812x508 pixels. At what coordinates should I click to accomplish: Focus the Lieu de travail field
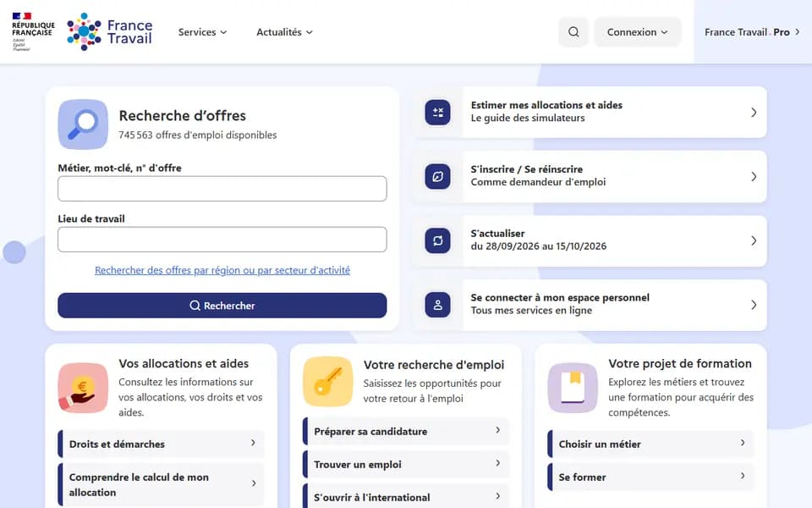[x=222, y=240]
